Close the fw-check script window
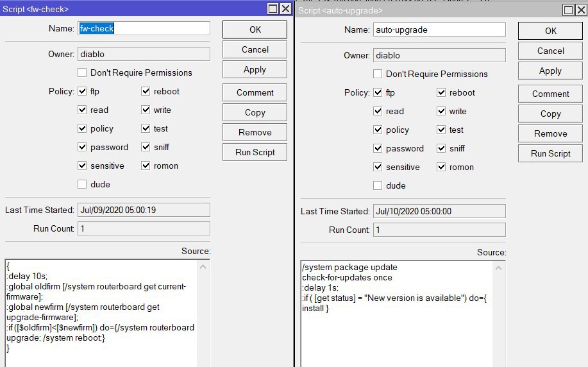The height and width of the screenshot is (367, 588). pyautogui.click(x=286, y=8)
